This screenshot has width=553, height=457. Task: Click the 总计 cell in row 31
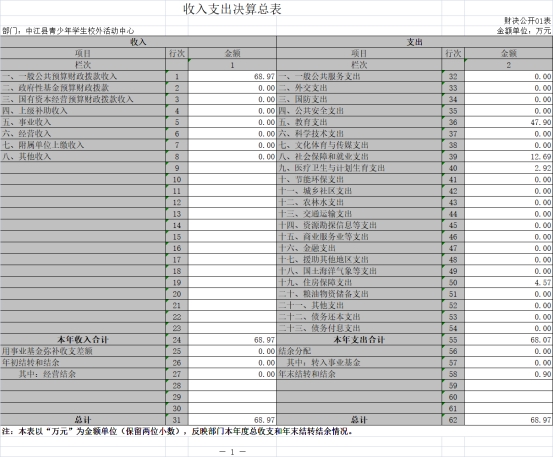point(83,420)
